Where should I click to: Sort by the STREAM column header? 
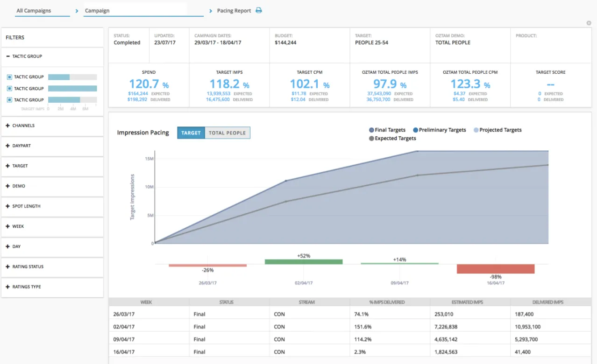point(307,302)
